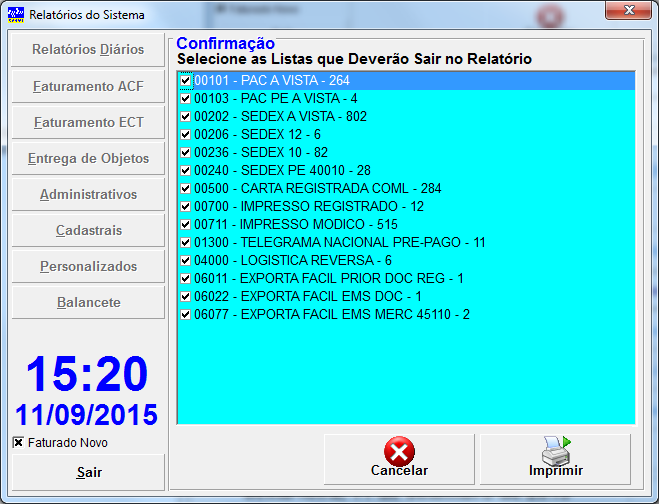Select row text '00711 - IMPRESSO MODICO - 515'
The image size is (659, 504).
coord(296,224)
